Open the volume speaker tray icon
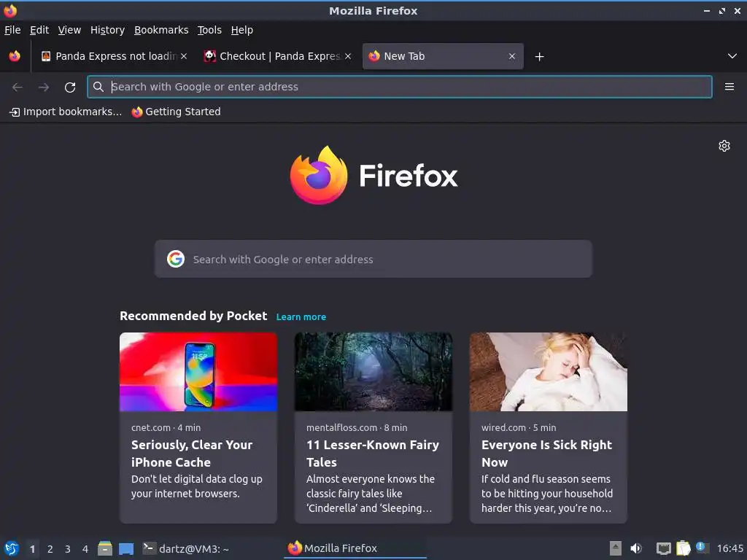The height and width of the screenshot is (560, 747). point(636,549)
